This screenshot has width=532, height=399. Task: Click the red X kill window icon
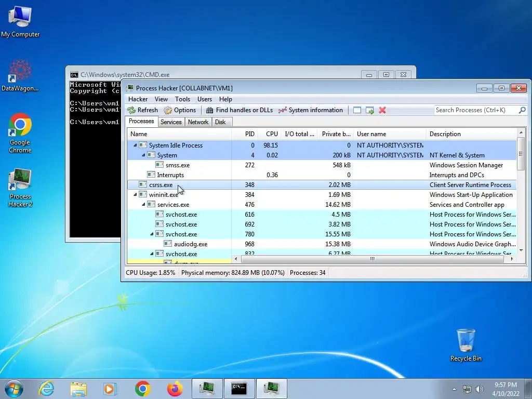[382, 110]
